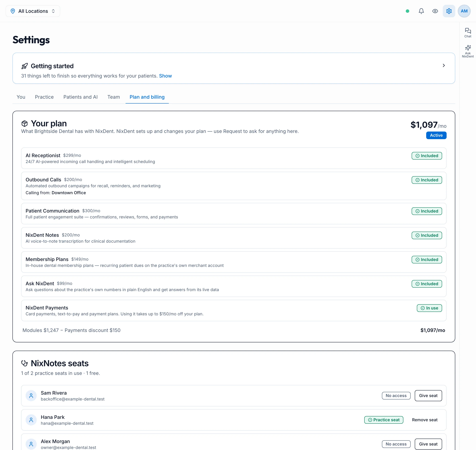Give seat to Sam Rivera

[428, 395]
